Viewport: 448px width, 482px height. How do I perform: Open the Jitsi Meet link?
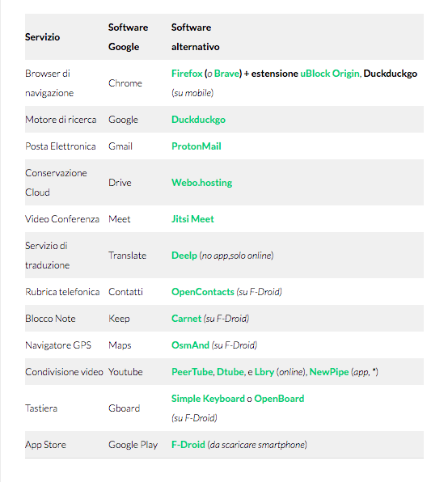(x=192, y=219)
